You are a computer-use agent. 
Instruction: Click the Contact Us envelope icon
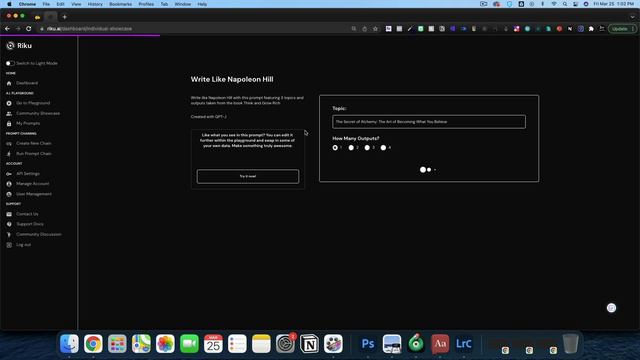(x=9, y=214)
